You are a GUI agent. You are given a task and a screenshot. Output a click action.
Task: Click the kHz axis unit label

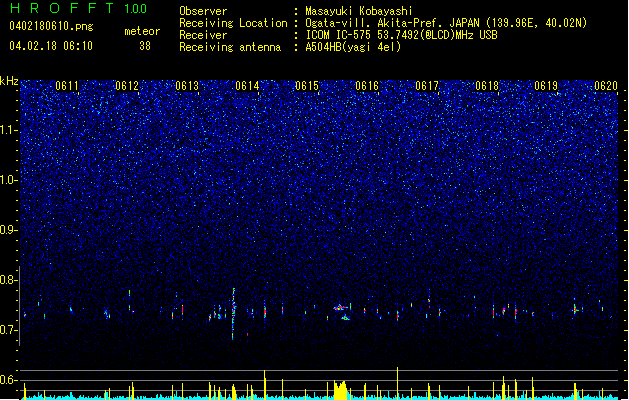9,81
